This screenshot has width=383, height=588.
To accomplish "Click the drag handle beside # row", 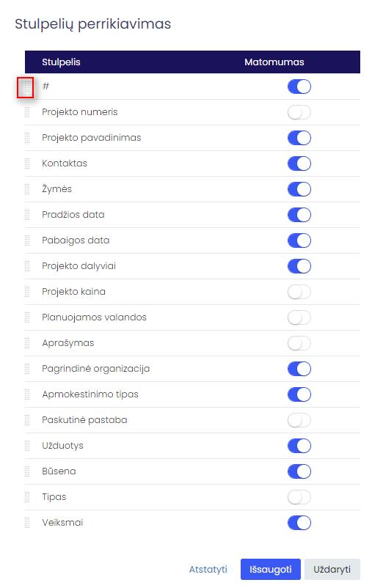I will tap(27, 87).
